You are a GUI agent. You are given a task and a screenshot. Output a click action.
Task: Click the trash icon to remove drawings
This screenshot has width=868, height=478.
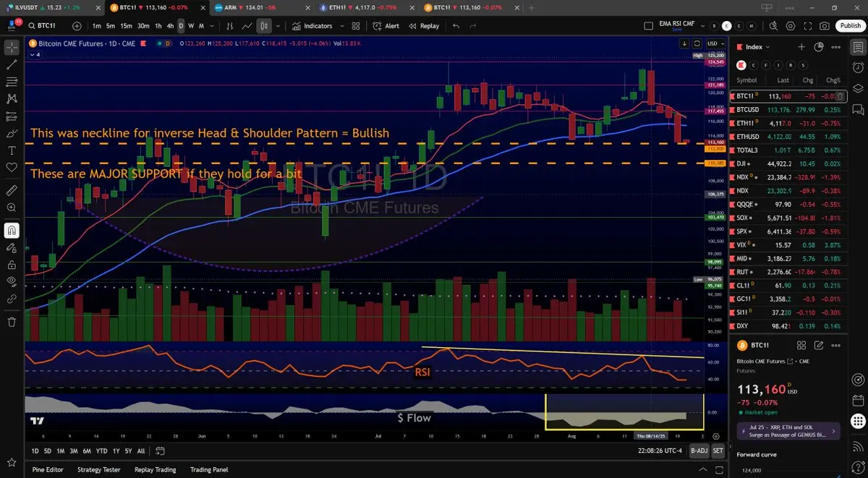tap(12, 322)
